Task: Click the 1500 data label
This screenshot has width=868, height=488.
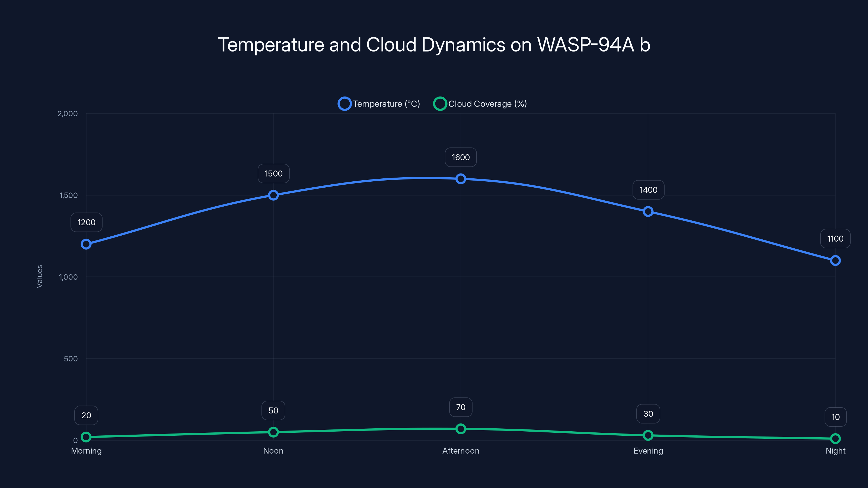Action: (x=274, y=174)
